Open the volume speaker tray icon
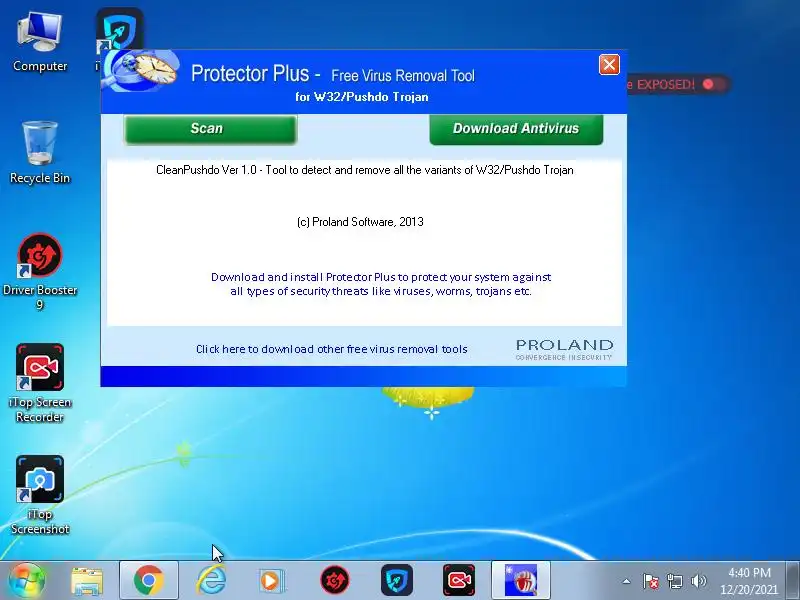800x600 pixels. coord(698,581)
